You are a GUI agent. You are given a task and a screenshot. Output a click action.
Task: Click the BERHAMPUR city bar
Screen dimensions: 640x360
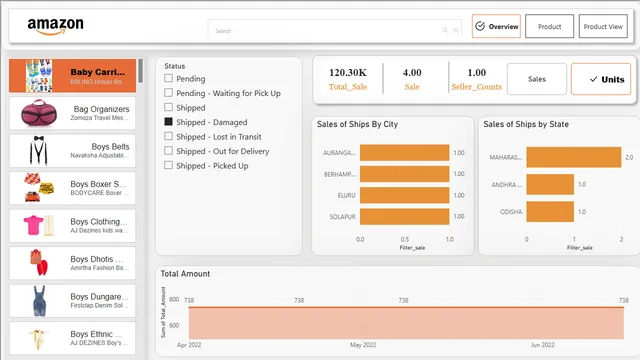click(404, 174)
